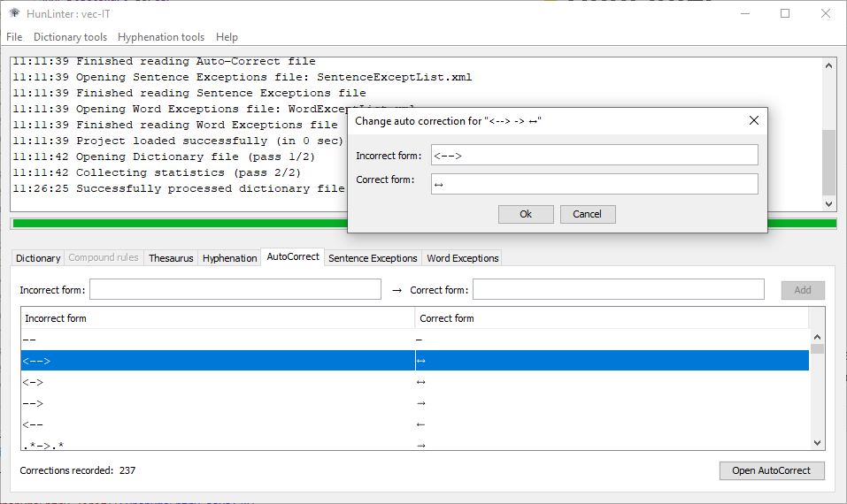Click the green progress bar

(x=424, y=224)
